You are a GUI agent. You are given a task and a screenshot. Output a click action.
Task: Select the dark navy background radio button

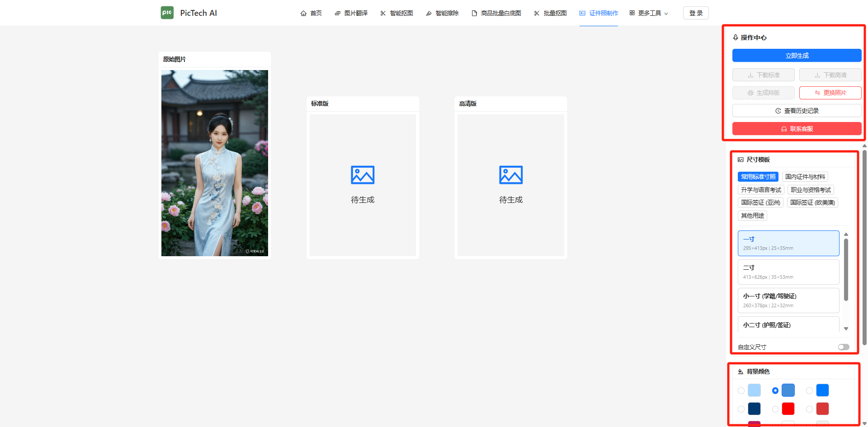point(741,409)
